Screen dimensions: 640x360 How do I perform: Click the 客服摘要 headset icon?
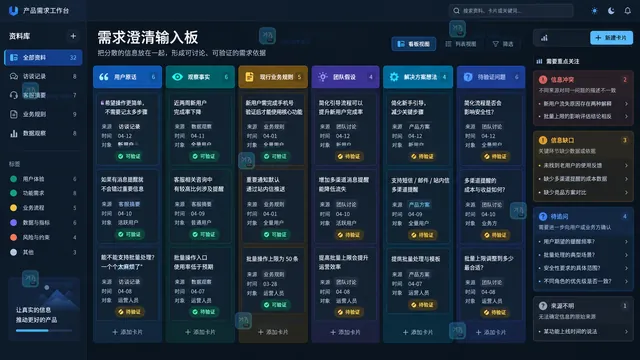(x=14, y=95)
